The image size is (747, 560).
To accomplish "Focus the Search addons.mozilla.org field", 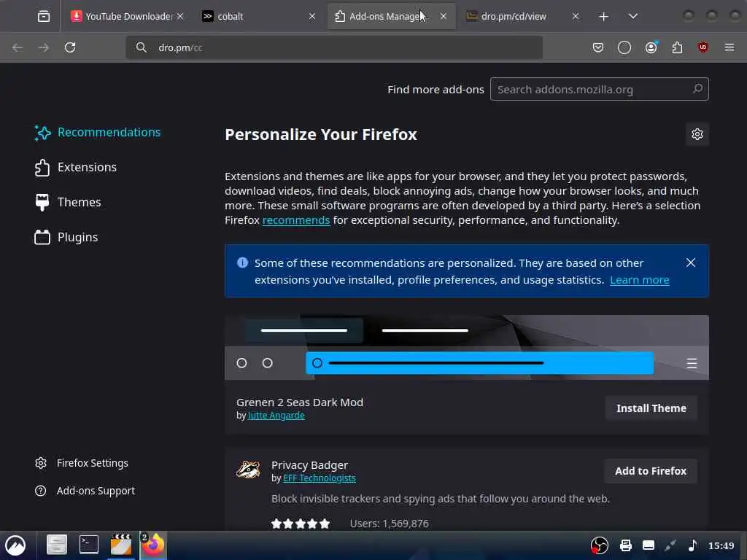I will [600, 89].
